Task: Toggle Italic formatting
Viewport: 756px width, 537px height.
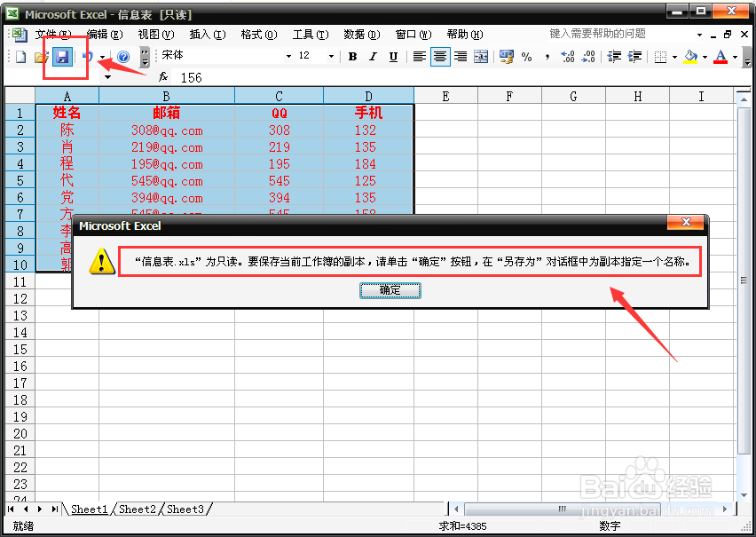Action: click(373, 57)
